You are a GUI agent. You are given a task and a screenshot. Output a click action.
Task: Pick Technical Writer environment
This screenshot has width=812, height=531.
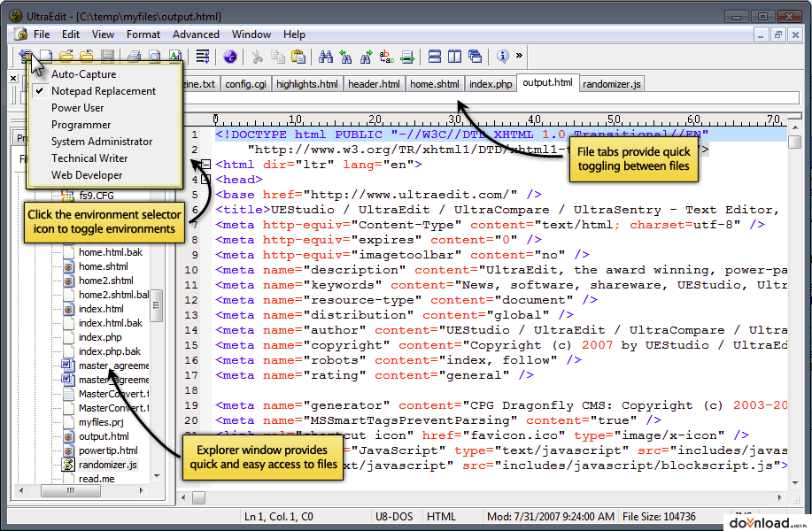click(x=89, y=158)
